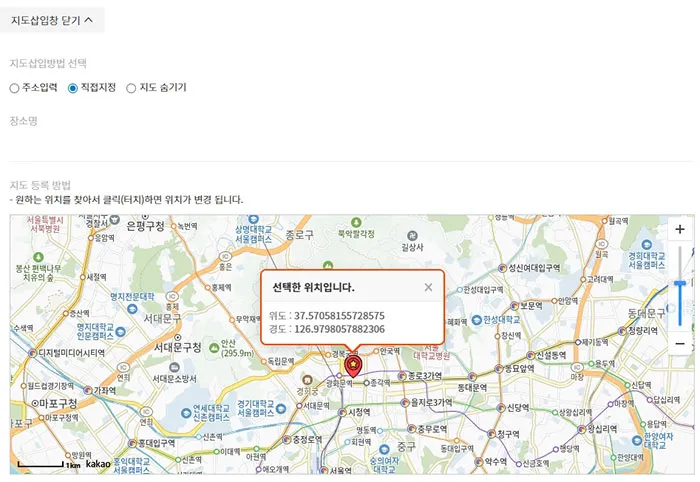This screenshot has height=482, width=700.
Task: Click the 신당역 station icon
Action: pos(501,408)
